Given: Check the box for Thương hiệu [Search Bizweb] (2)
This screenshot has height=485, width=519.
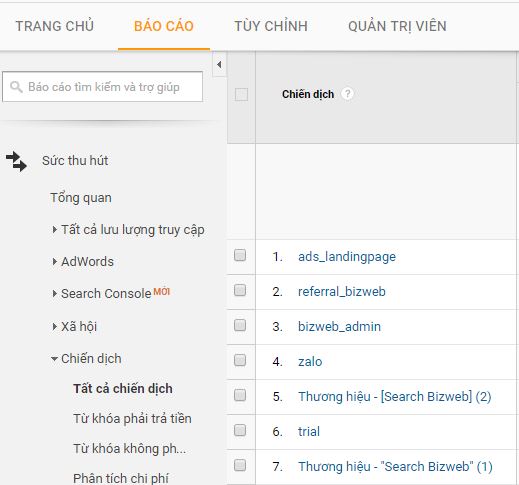Looking at the screenshot, I should point(240,395).
